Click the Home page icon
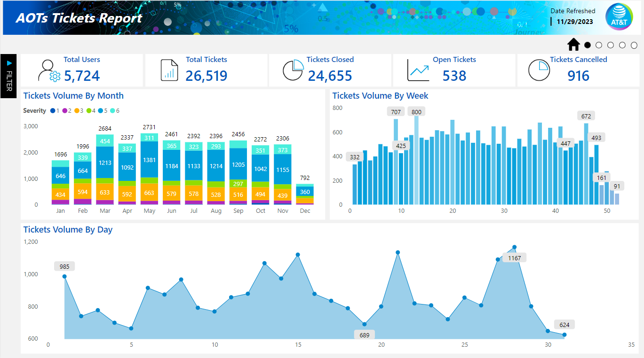This screenshot has height=358, width=644. click(573, 45)
